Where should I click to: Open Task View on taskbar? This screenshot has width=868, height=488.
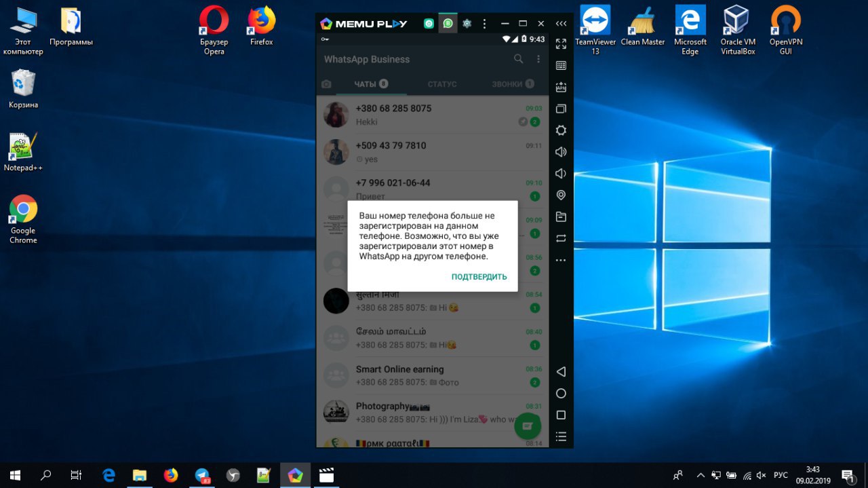(x=77, y=475)
